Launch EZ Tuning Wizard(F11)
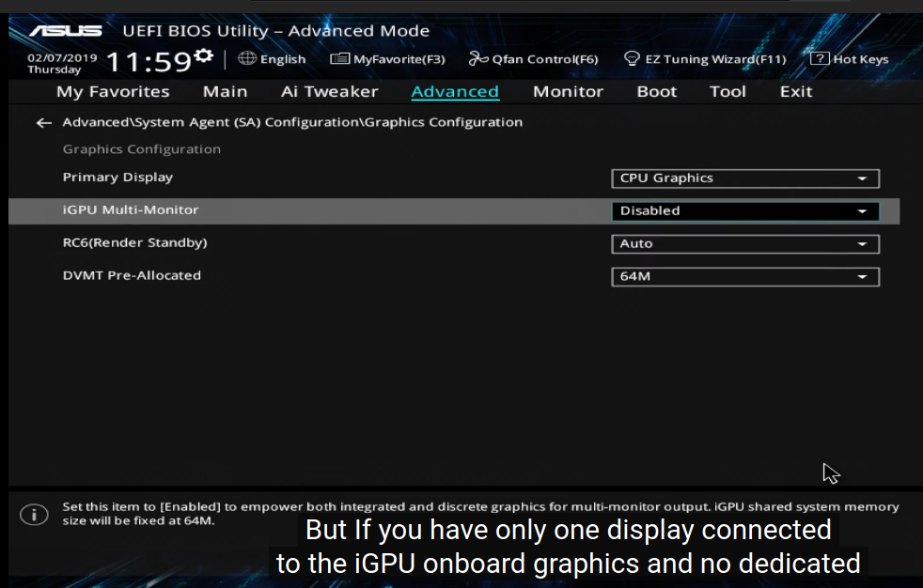923x588 pixels. (x=705, y=59)
